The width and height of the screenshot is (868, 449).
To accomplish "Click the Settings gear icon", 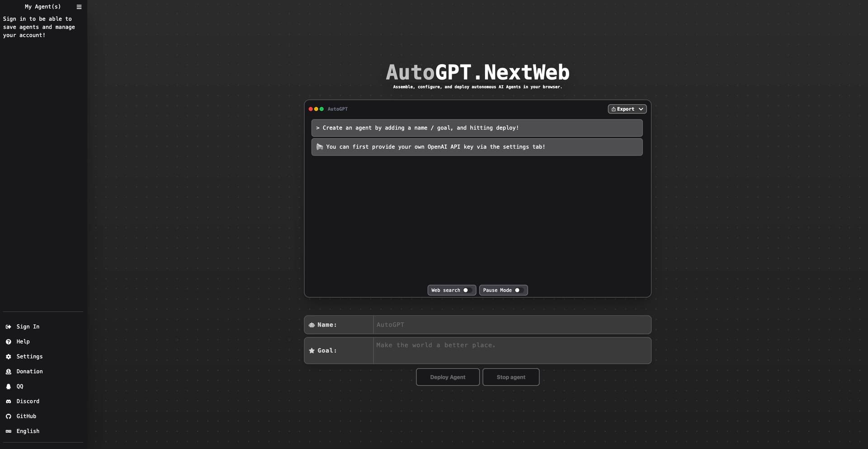I will 8,356.
